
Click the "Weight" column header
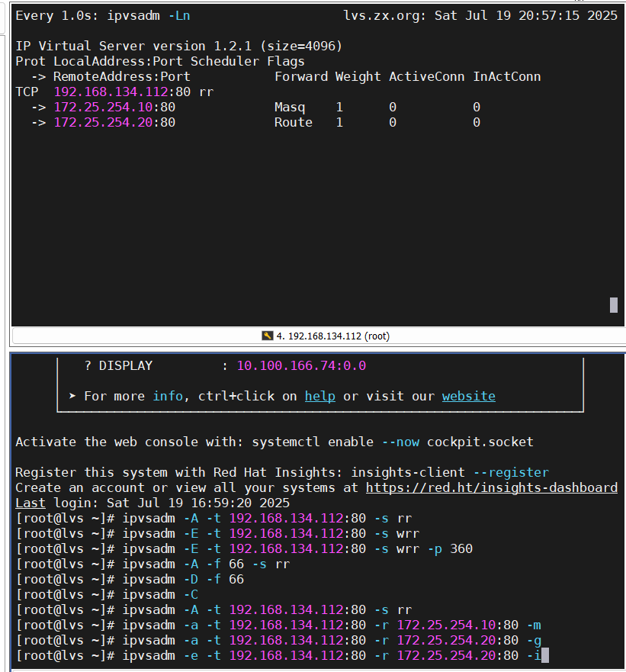click(358, 77)
